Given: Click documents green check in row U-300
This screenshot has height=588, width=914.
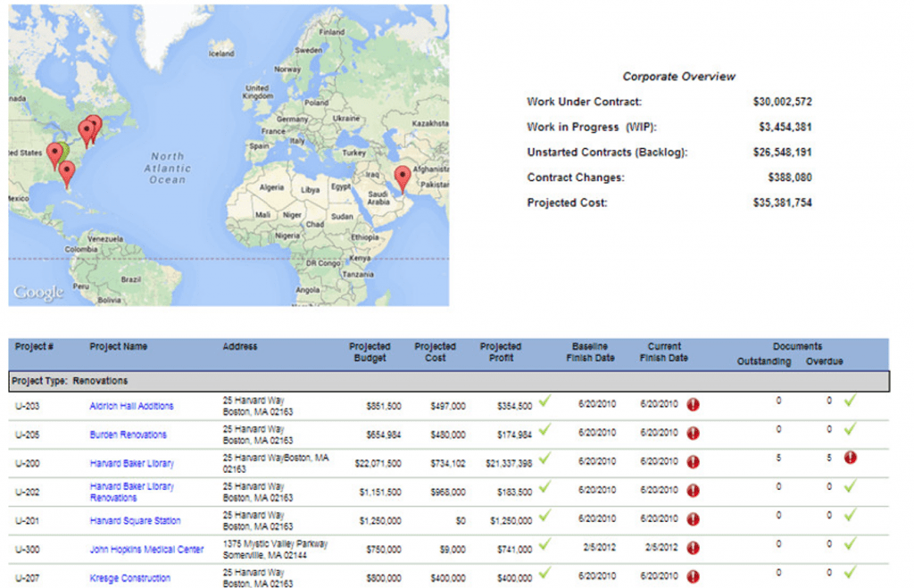Looking at the screenshot, I should tap(851, 543).
